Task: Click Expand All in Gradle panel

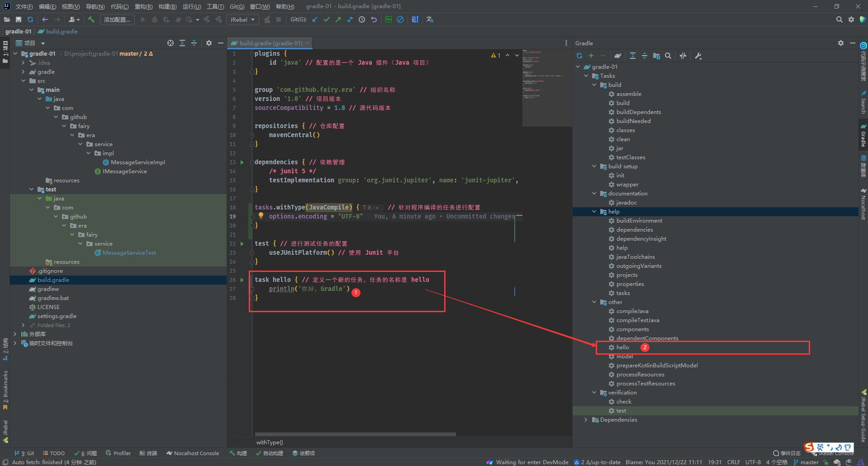Action: click(632, 56)
